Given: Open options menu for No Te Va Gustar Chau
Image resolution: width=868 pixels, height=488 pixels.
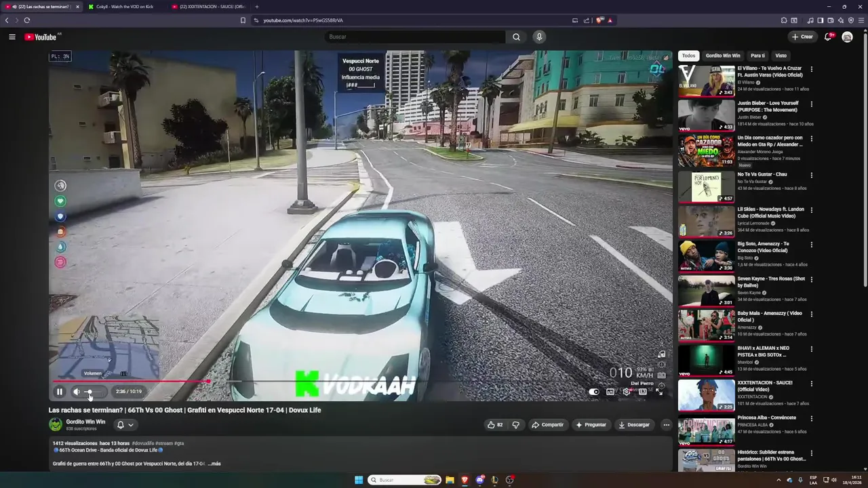Looking at the screenshot, I should pyautogui.click(x=811, y=175).
